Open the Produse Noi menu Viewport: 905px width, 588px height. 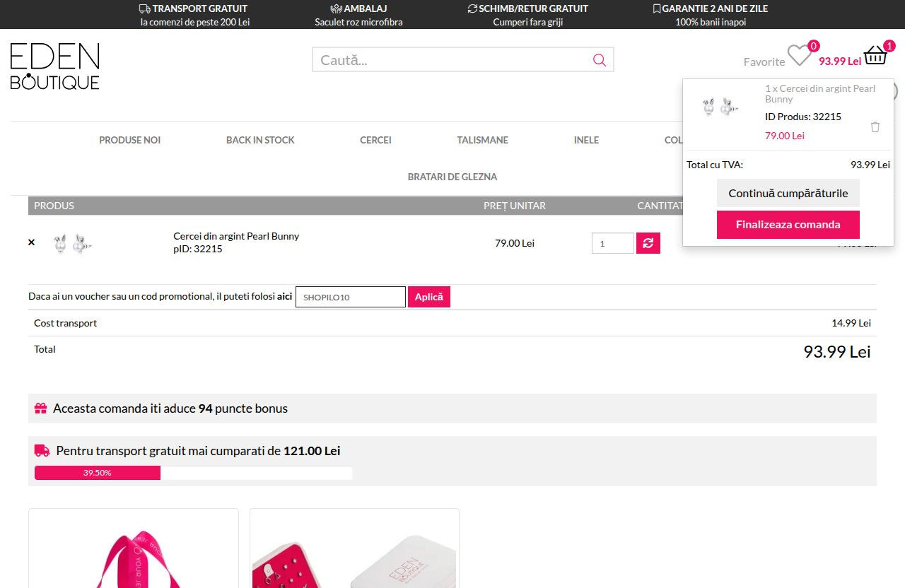[x=130, y=140]
